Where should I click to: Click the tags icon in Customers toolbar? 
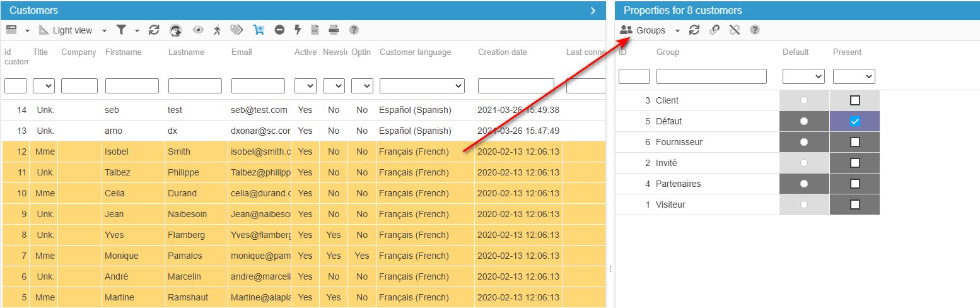236,30
